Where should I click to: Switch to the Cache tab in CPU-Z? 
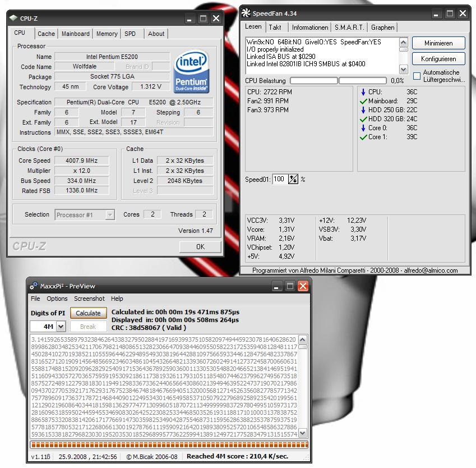(46, 34)
